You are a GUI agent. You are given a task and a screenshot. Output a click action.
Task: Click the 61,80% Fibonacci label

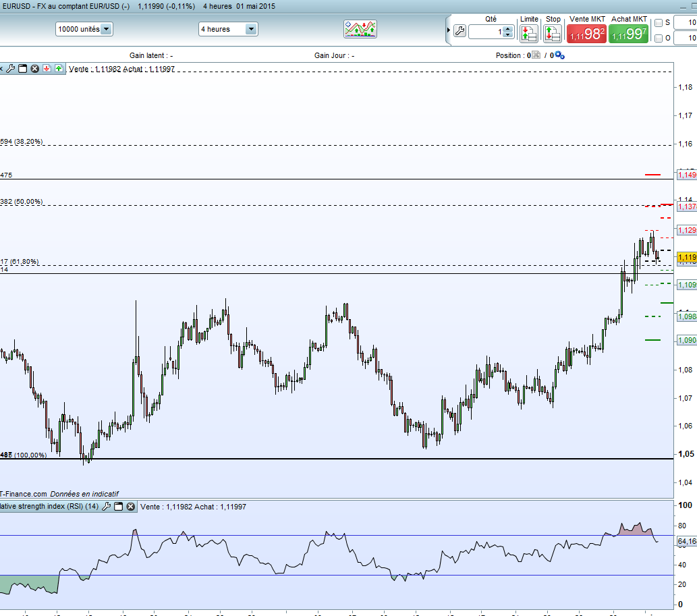[20, 261]
